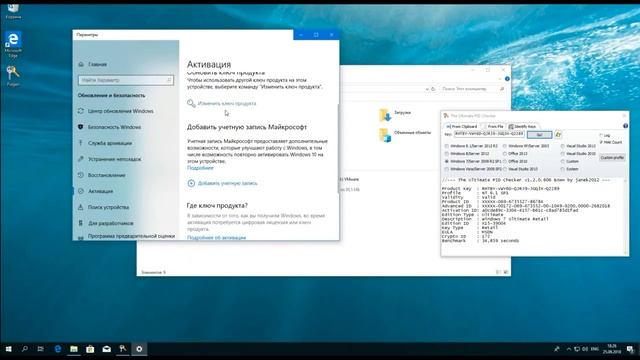Select Windows 7/Server 2008 R2 SP1 radio option
Screen dimensions: 640x360
tap(473, 161)
